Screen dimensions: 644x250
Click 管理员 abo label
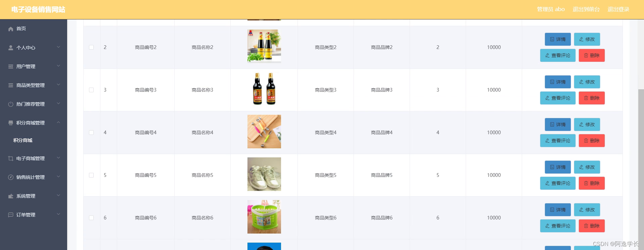tap(551, 9)
